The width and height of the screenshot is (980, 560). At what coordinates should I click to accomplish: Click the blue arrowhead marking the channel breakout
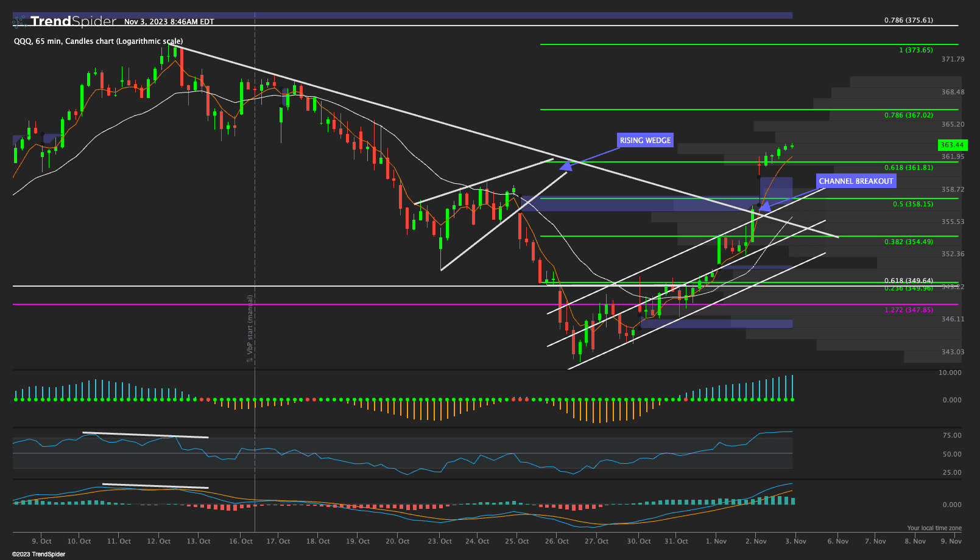tap(764, 206)
